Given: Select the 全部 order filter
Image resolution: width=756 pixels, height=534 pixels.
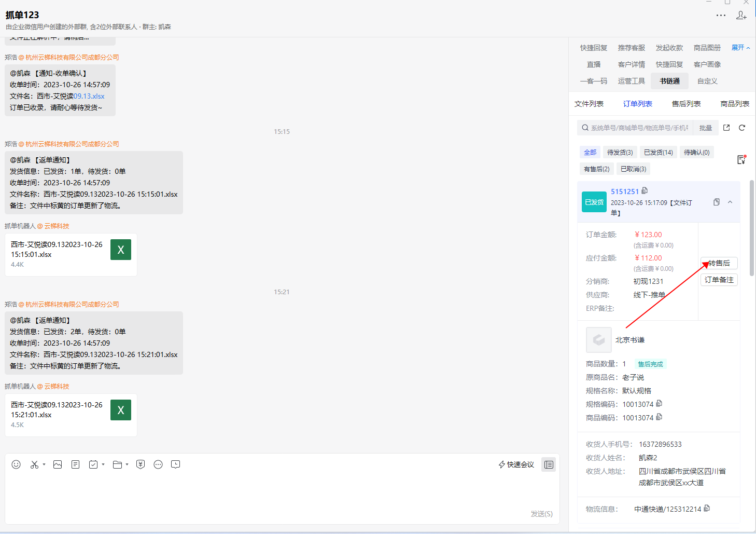Looking at the screenshot, I should [x=590, y=152].
